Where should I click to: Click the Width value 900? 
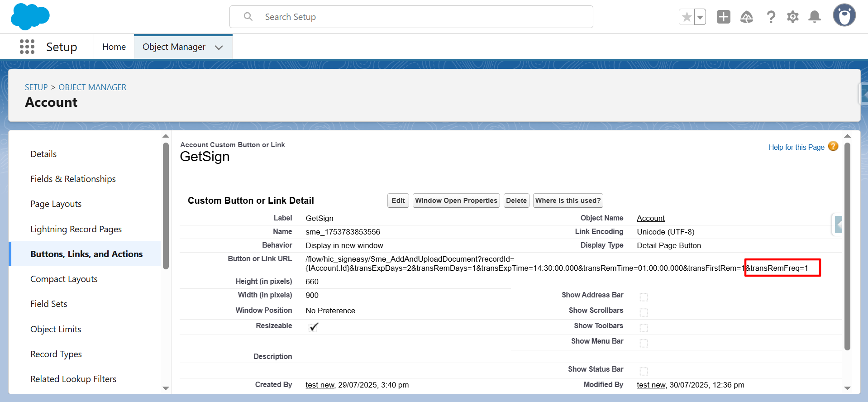(312, 295)
